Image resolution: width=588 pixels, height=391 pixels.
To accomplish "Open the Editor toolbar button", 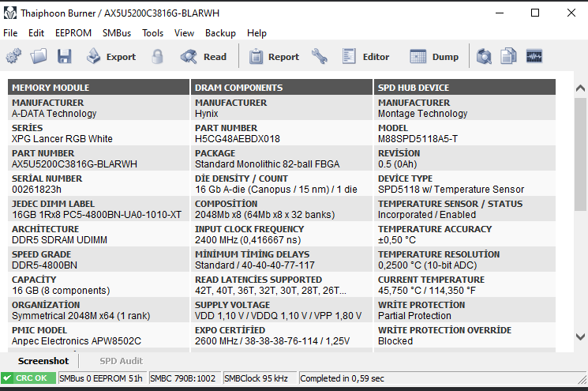I will (365, 57).
